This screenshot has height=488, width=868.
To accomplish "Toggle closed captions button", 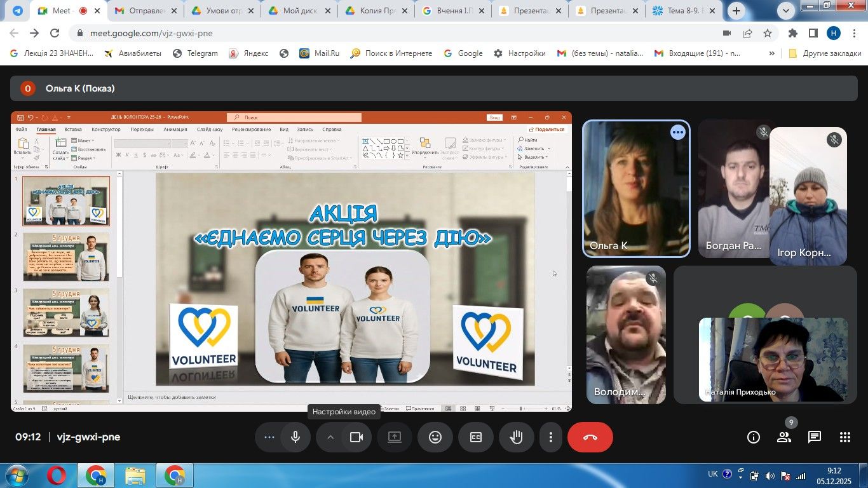I will click(476, 437).
